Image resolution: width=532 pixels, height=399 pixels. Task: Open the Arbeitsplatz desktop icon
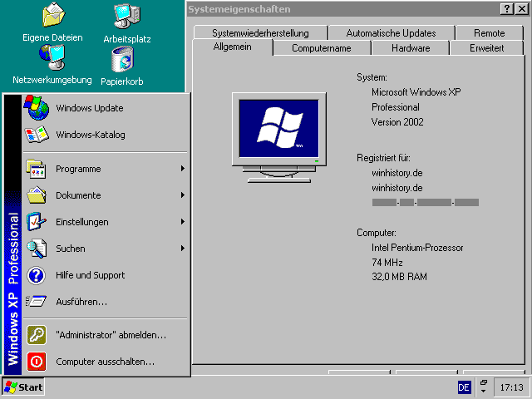point(126,17)
